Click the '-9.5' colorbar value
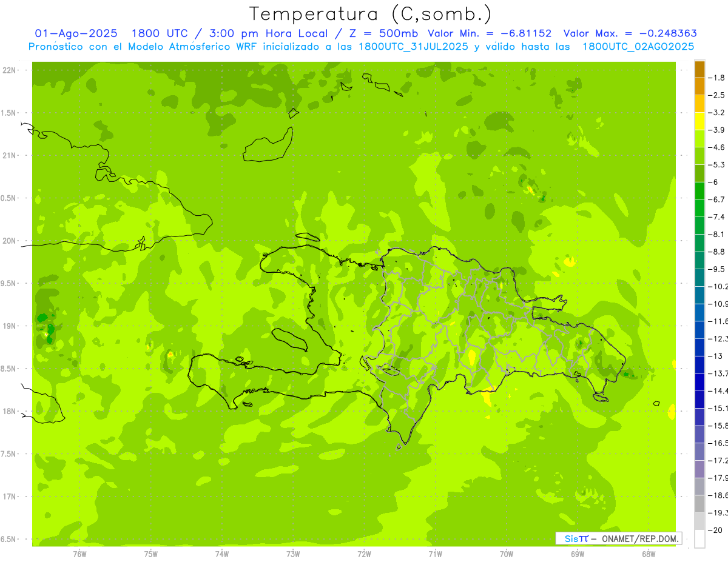 (716, 269)
